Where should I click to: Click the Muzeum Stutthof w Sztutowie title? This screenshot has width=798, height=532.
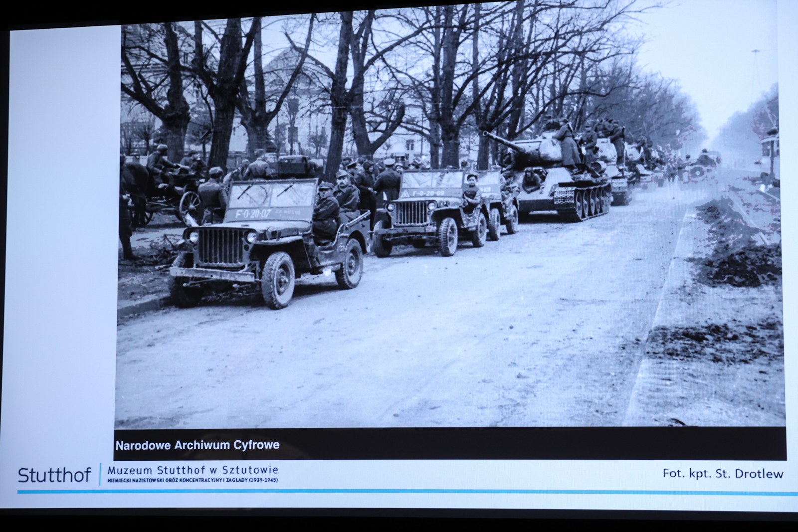click(x=193, y=470)
